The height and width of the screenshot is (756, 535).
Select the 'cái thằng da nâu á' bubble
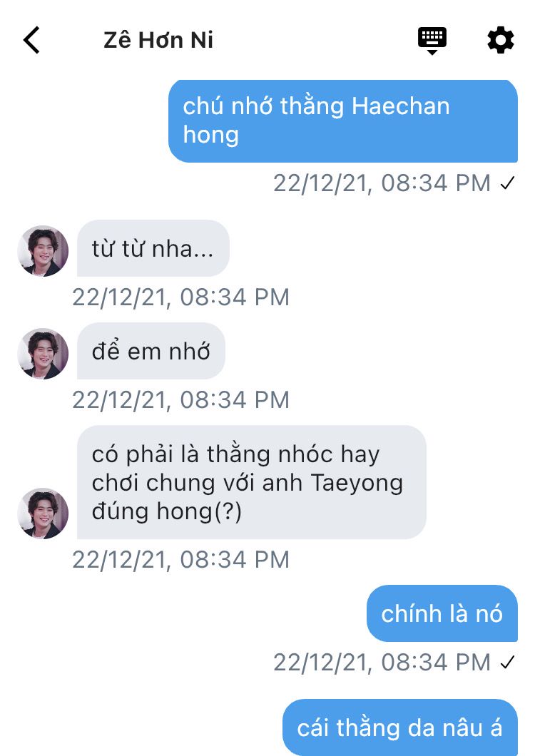click(400, 727)
